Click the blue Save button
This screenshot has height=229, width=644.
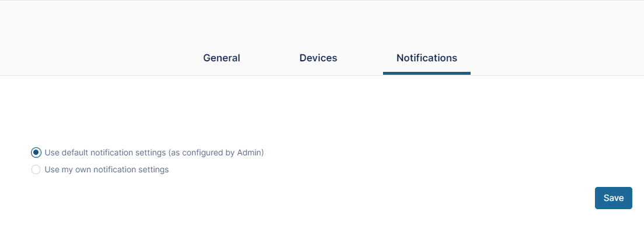point(614,198)
